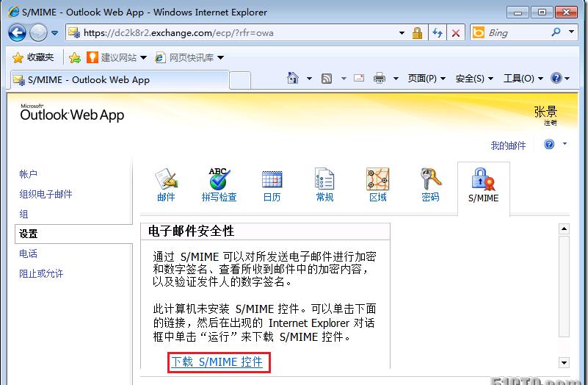Open the 工具(O) menu
Screen dimensions: 588x385
tap(523, 79)
